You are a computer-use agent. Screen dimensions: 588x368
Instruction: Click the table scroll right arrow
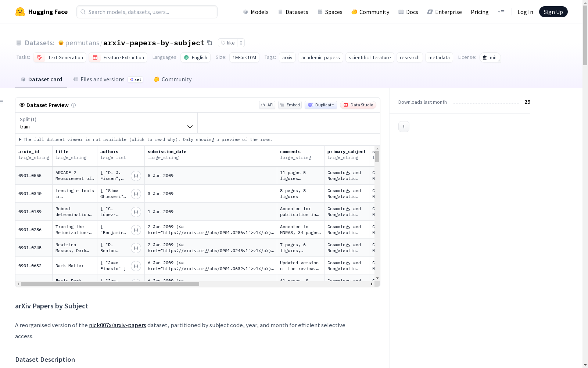372,284
